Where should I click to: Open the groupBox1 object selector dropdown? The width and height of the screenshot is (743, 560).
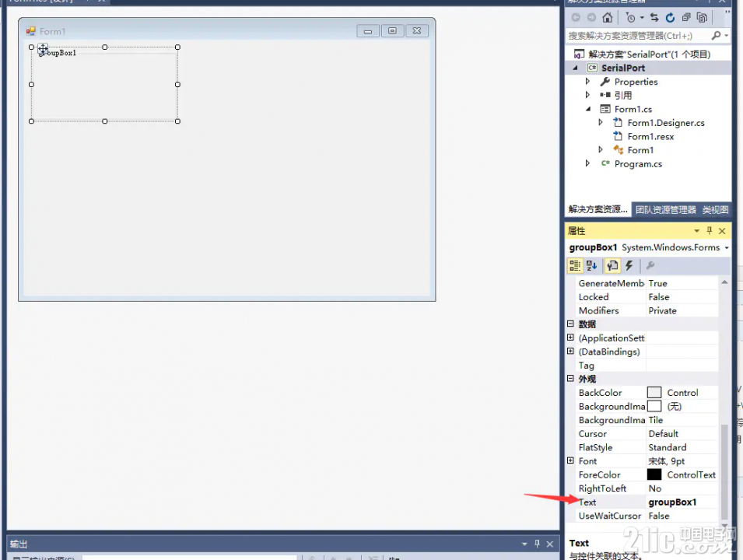tap(727, 248)
